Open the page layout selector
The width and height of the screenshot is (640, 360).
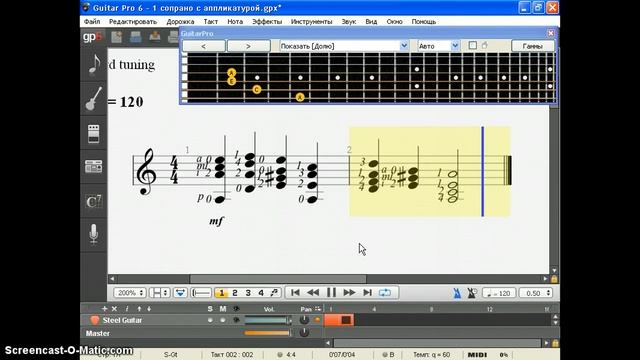pyautogui.click(x=159, y=293)
